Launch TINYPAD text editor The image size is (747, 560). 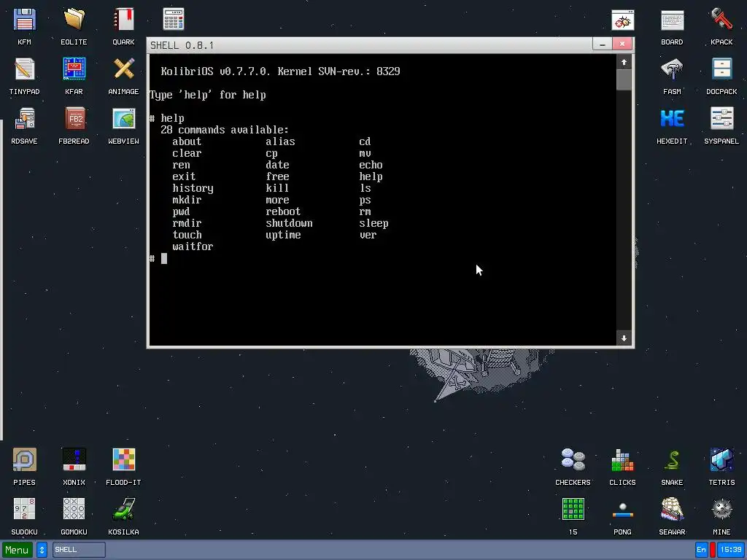pos(24,69)
